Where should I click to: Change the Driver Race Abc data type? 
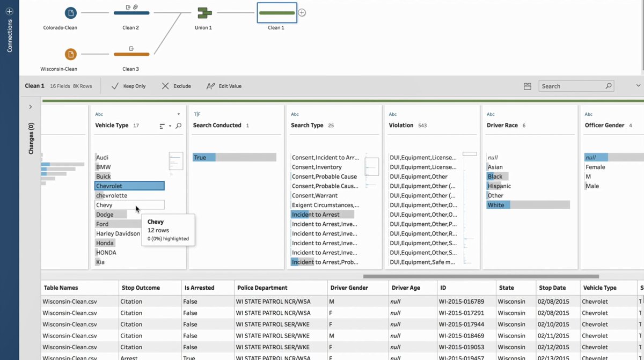491,114
